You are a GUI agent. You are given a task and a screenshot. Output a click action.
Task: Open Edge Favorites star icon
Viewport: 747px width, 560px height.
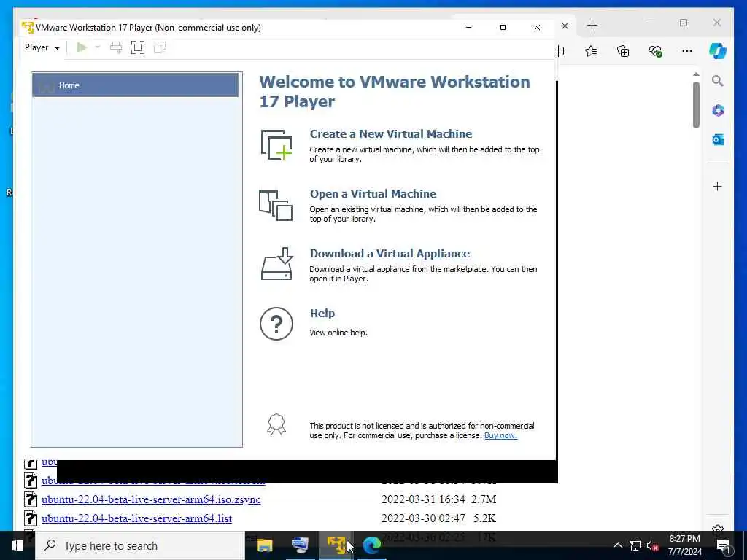(x=591, y=51)
